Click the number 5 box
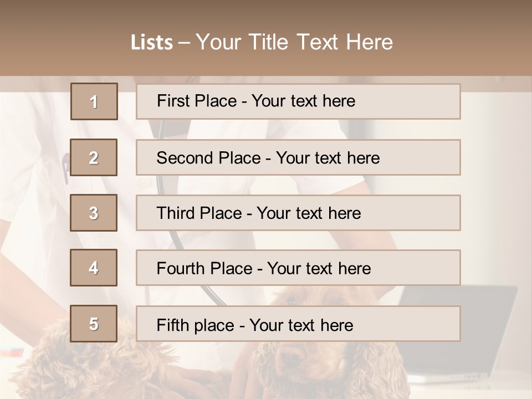 pyautogui.click(x=94, y=324)
